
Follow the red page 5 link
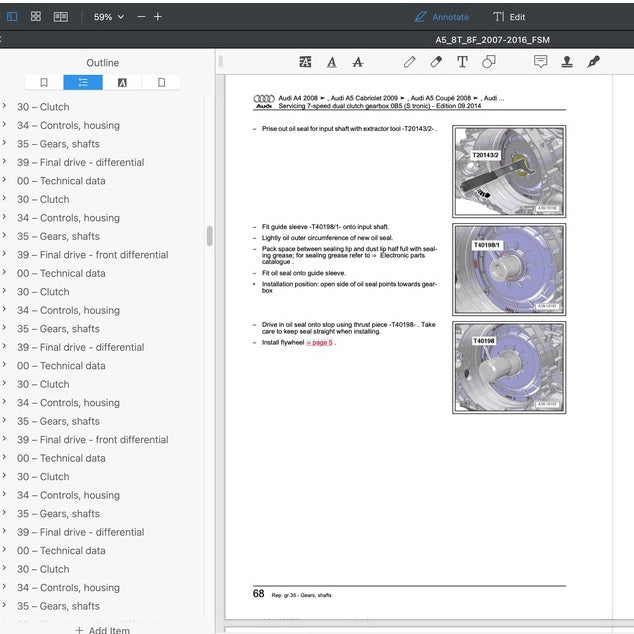pos(319,342)
